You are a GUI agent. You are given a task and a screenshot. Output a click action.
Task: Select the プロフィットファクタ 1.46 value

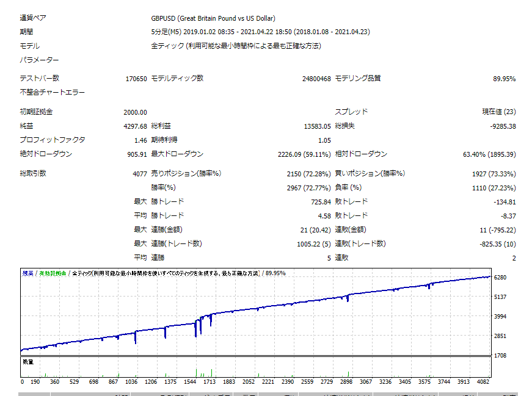click(x=140, y=140)
